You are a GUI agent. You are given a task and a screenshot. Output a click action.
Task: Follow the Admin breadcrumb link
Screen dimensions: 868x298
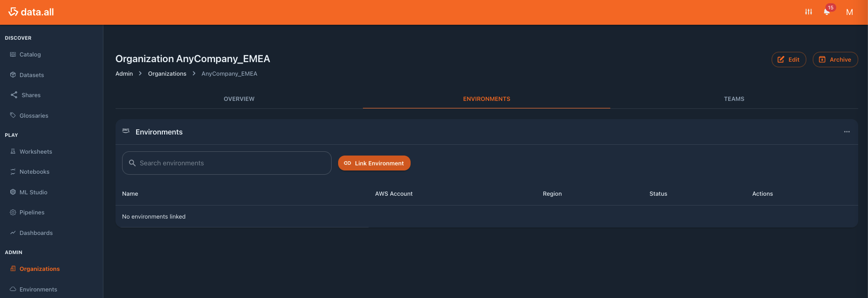click(124, 74)
